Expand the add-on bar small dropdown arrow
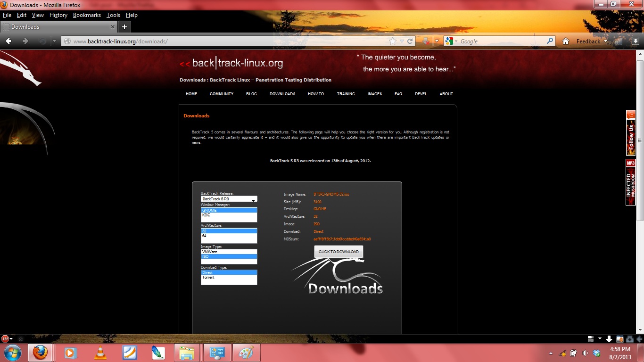644x362 pixels. tap(600, 338)
